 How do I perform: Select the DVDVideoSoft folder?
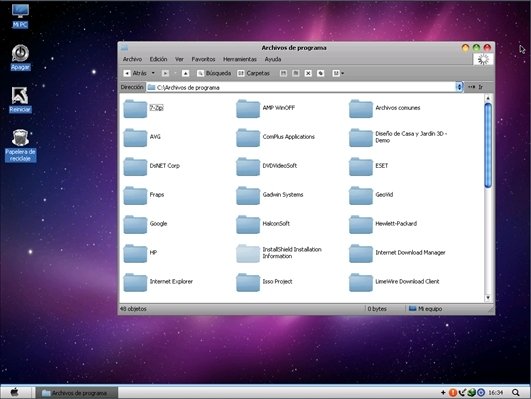(x=267, y=166)
